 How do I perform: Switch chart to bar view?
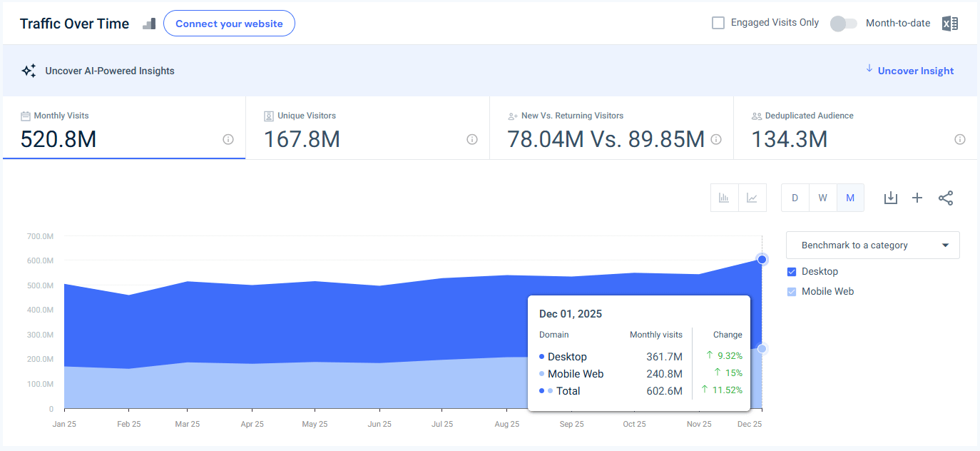pos(725,198)
